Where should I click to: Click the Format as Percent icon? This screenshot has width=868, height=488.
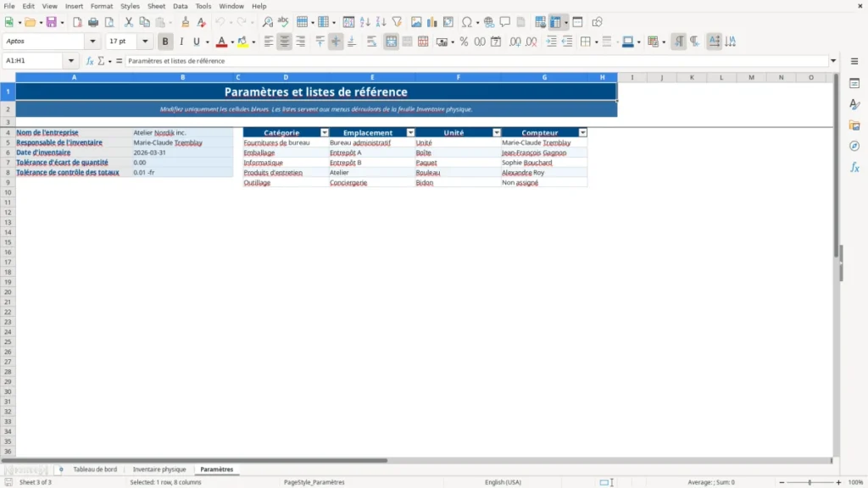[464, 42]
